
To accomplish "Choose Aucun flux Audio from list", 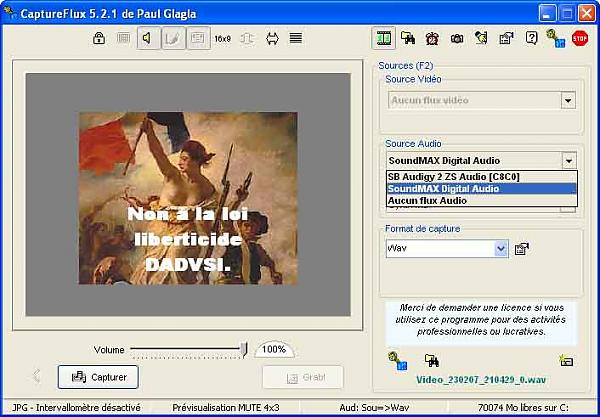I will 427,201.
